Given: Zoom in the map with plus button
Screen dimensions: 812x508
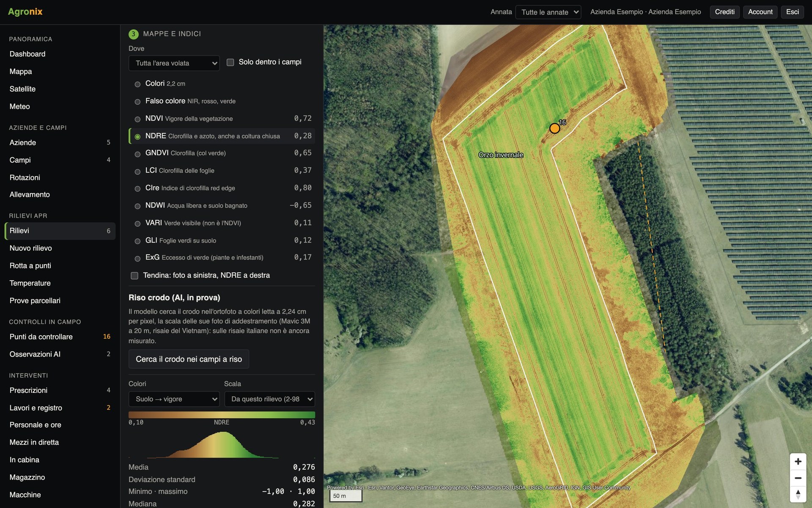Looking at the screenshot, I should (x=798, y=461).
